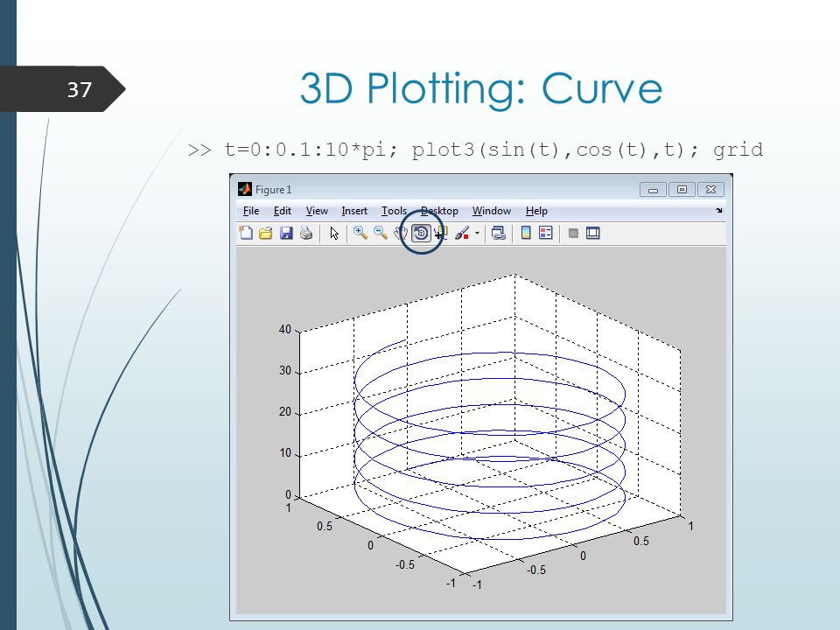Click the z-axis label 10
The height and width of the screenshot is (630, 840).
coord(285,453)
